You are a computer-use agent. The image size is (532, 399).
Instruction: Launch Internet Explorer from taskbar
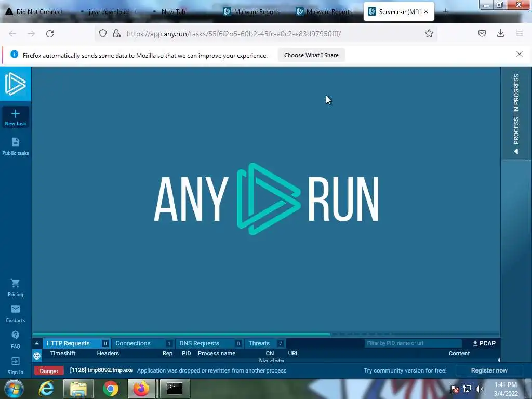[x=46, y=389]
